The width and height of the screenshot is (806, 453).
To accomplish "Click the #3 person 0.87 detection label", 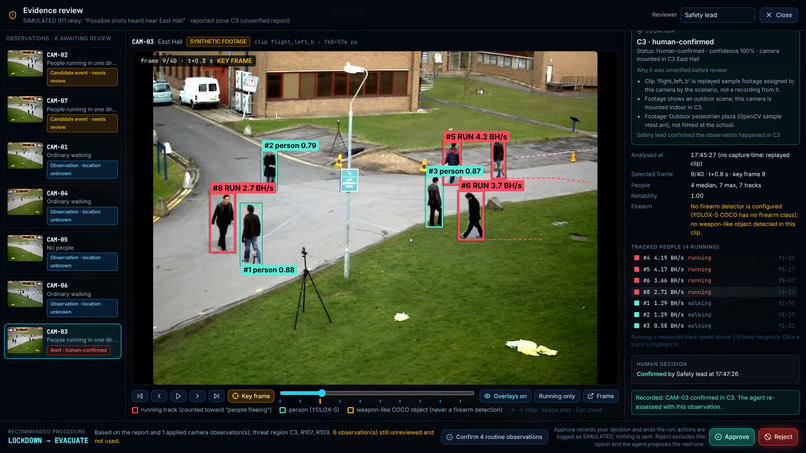I will pyautogui.click(x=454, y=171).
